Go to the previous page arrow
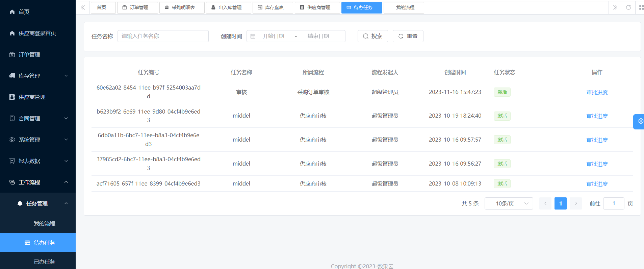This screenshot has width=644, height=269. click(545, 203)
